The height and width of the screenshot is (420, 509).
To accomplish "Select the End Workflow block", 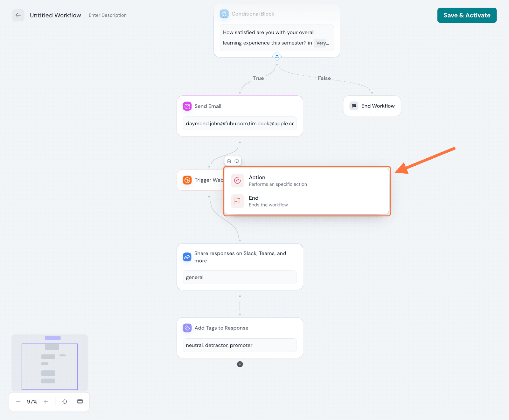I will [x=372, y=106].
